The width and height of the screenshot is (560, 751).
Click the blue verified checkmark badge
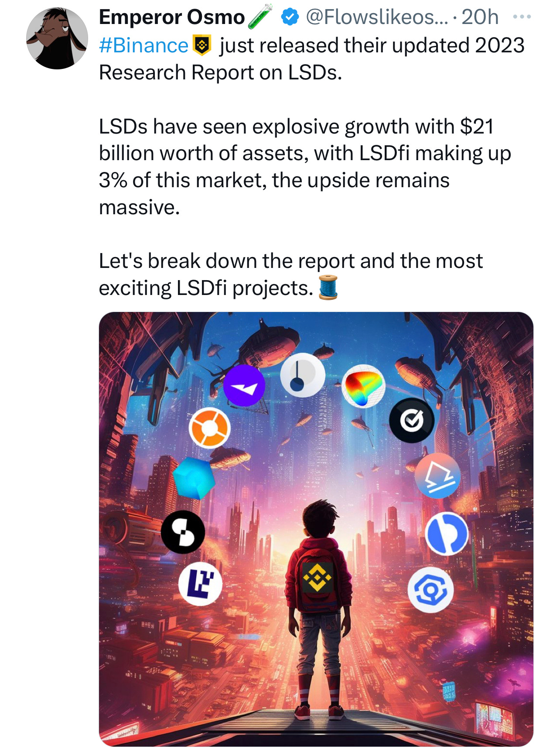point(290,17)
